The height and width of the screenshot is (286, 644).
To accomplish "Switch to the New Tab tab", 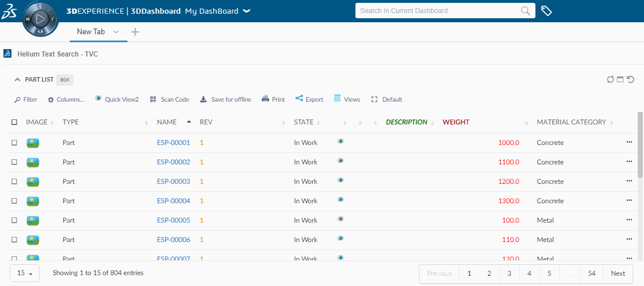I will point(91,32).
